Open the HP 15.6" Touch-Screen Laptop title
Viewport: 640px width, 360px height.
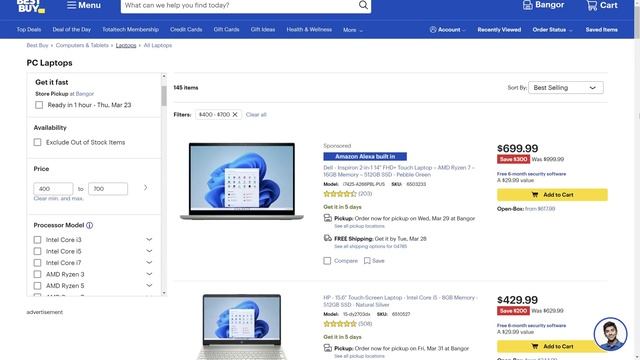(x=400, y=301)
